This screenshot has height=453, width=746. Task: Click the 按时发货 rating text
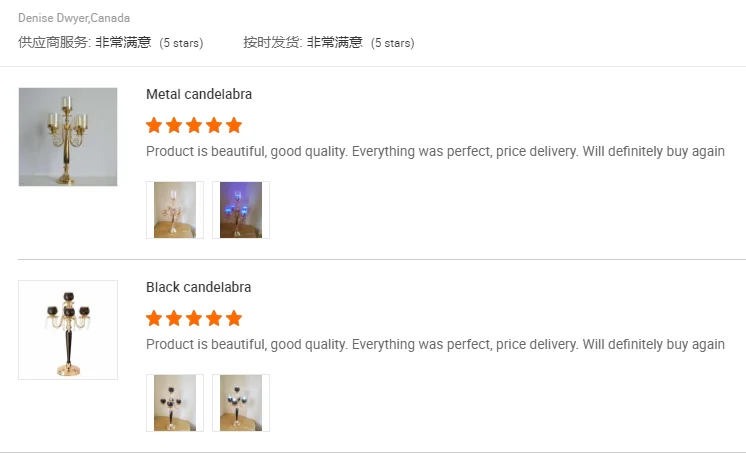point(328,43)
